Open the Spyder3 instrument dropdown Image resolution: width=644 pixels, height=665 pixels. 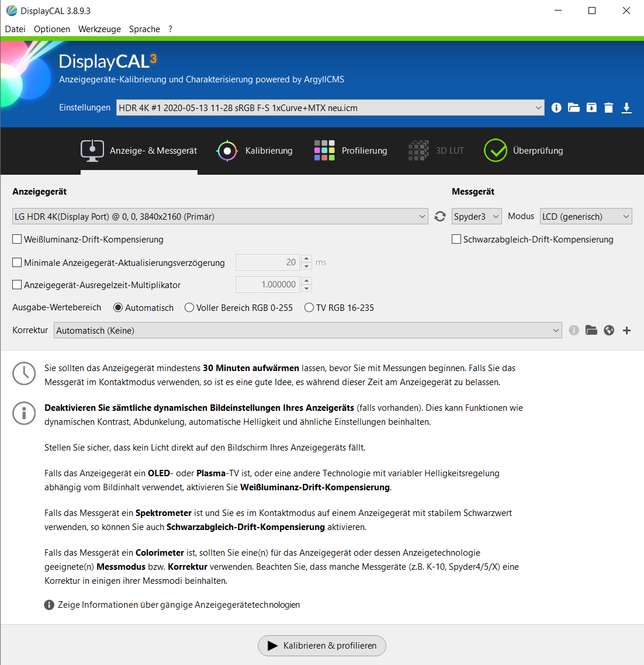(477, 216)
